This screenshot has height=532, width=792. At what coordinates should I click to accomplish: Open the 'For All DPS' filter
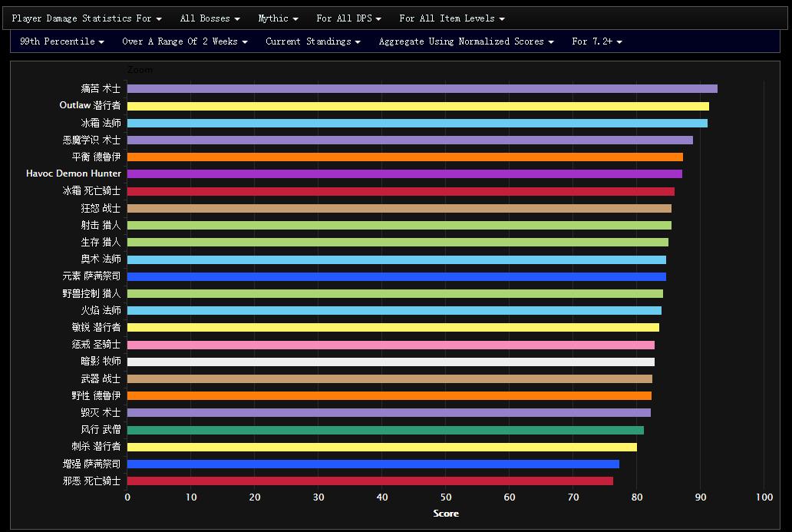point(348,18)
